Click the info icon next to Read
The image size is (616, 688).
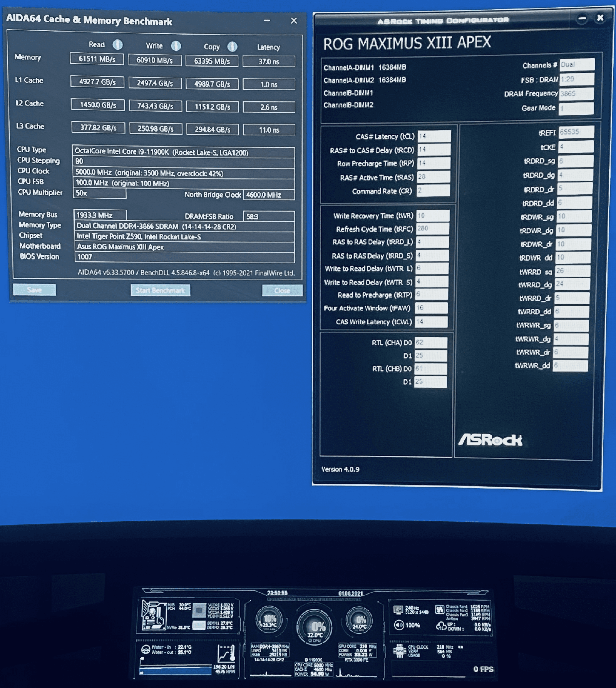click(117, 45)
